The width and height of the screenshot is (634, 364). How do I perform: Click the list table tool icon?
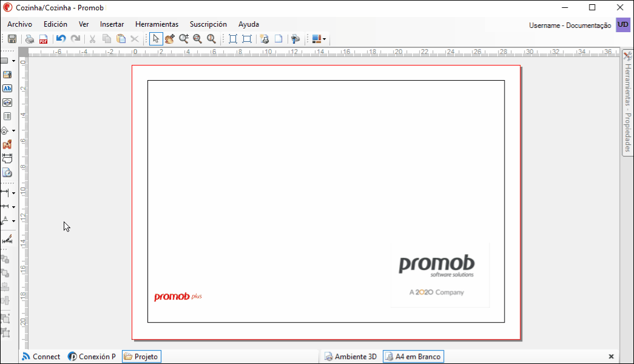tap(7, 116)
